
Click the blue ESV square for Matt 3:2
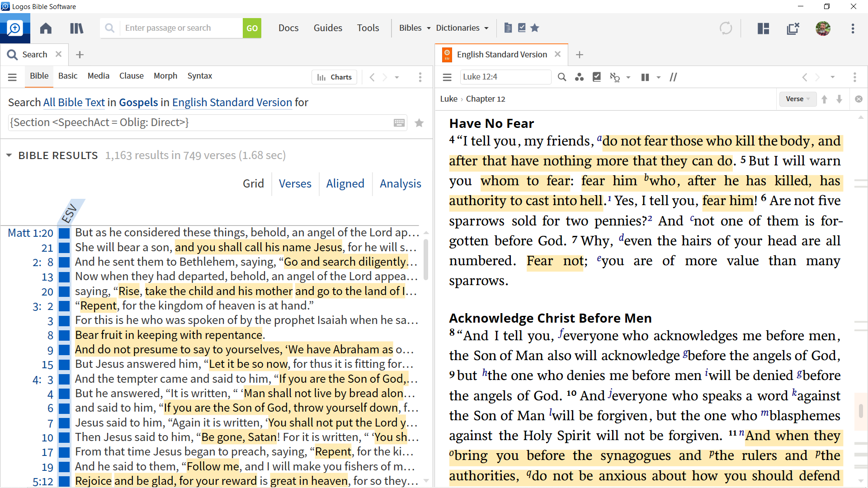coord(65,306)
